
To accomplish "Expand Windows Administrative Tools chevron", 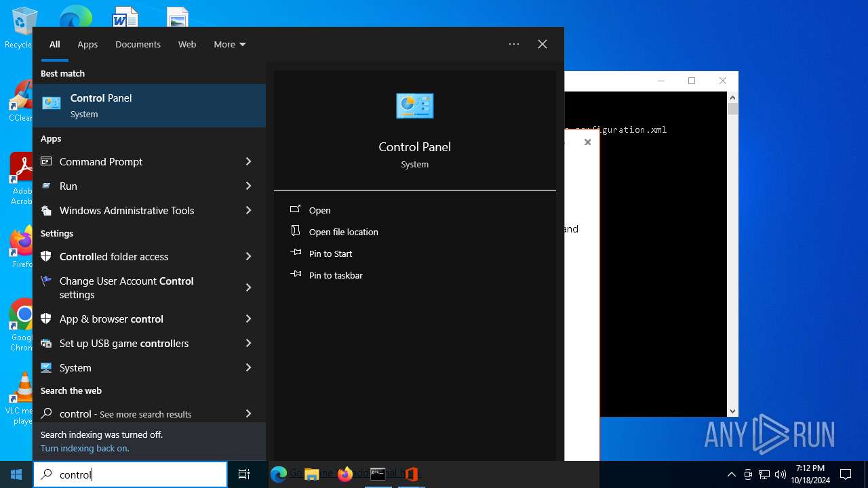I will (x=248, y=210).
